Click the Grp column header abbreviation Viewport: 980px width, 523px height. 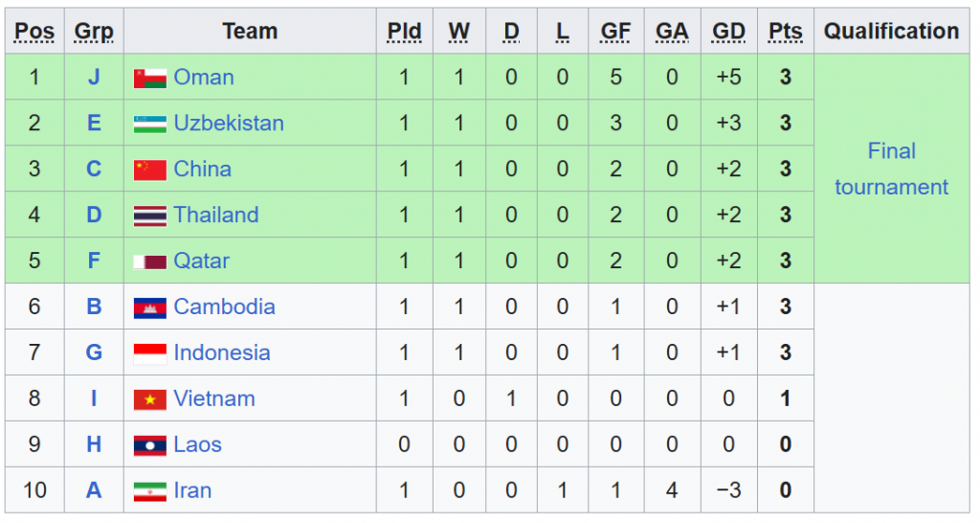(94, 32)
